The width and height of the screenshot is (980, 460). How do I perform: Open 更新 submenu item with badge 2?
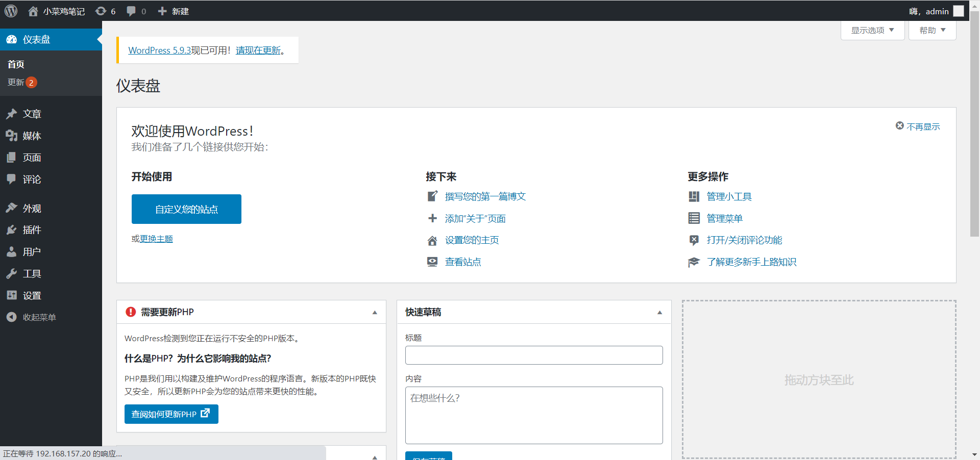22,82
